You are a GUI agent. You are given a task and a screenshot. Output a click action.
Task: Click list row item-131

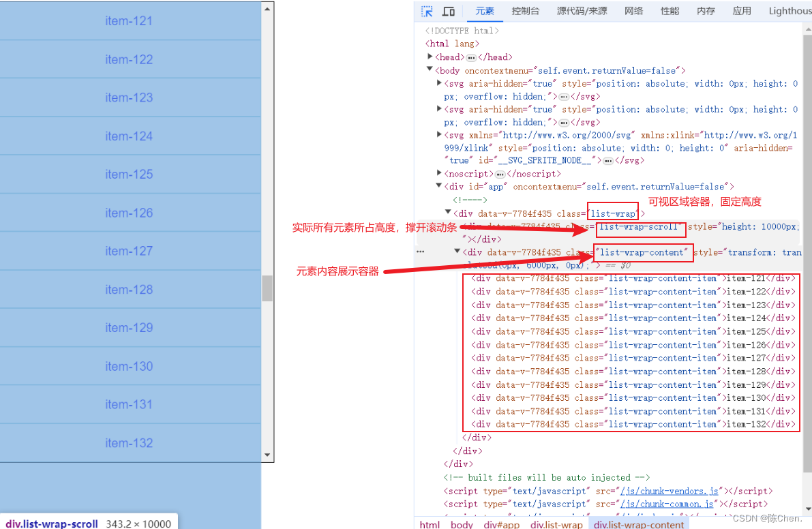click(130, 404)
